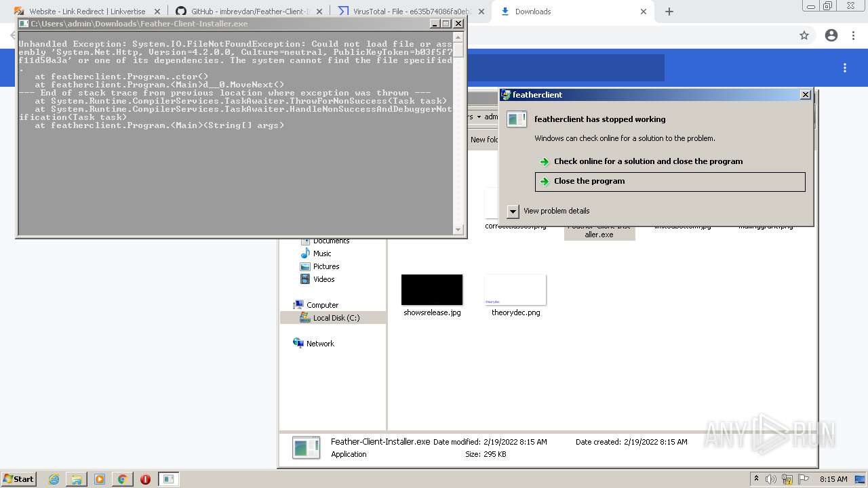Open the Music library in Explorer
Viewport: 868px width, 488px height.
322,253
